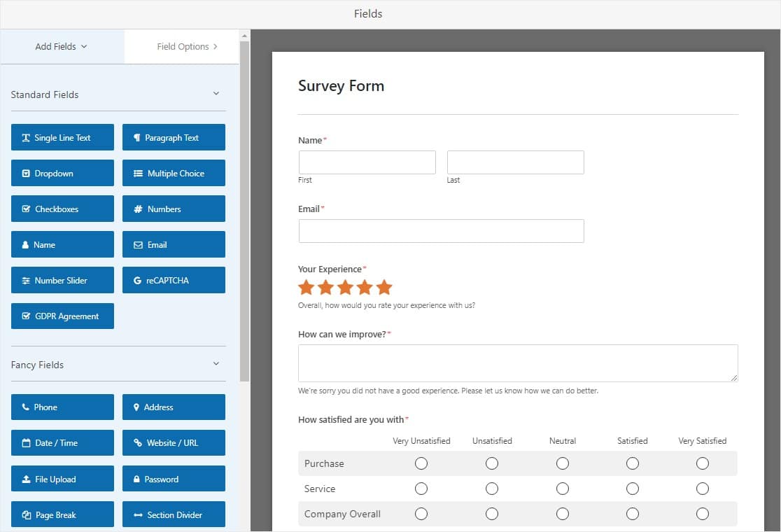Add a Number Slider field
This screenshot has width=781, height=532.
point(62,280)
